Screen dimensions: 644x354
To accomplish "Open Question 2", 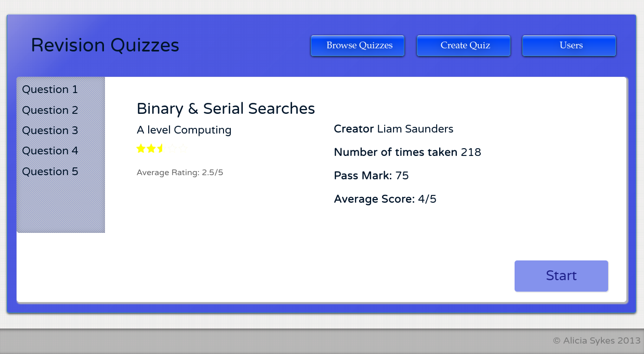I will pos(50,110).
